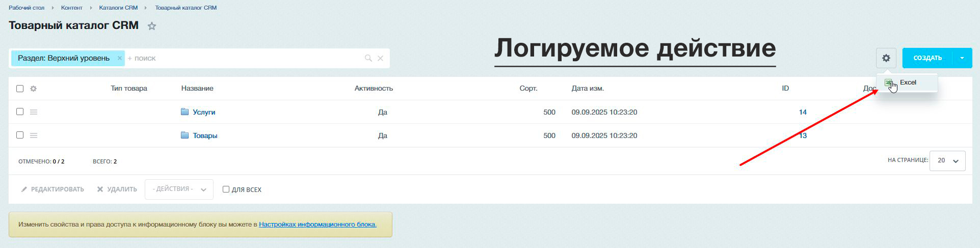The image size is (980, 248).
Task: Enable the 'Для всех' checkbox
Action: tap(226, 189)
